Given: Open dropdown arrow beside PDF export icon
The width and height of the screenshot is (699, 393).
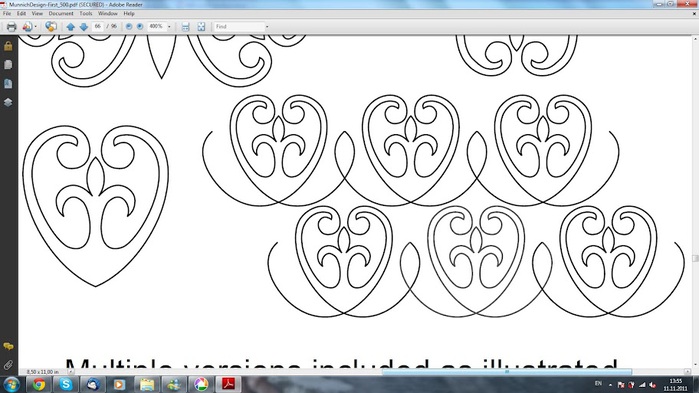Looking at the screenshot, I should point(35,27).
